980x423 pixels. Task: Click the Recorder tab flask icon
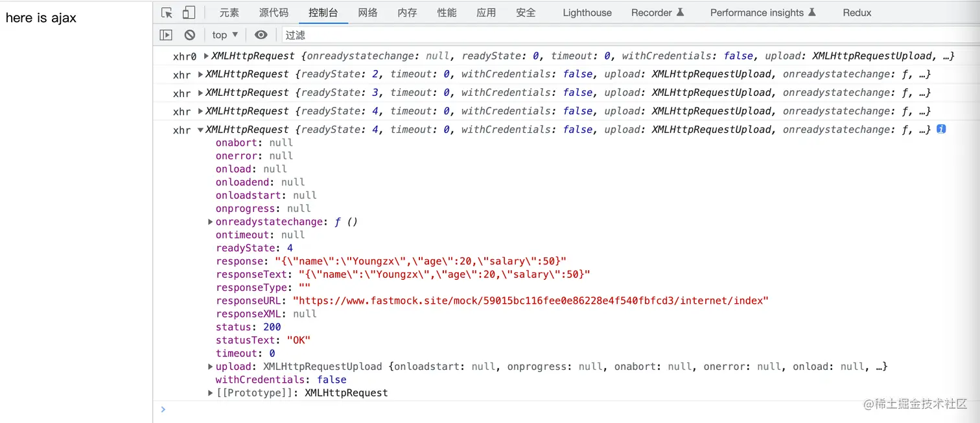[x=681, y=12]
